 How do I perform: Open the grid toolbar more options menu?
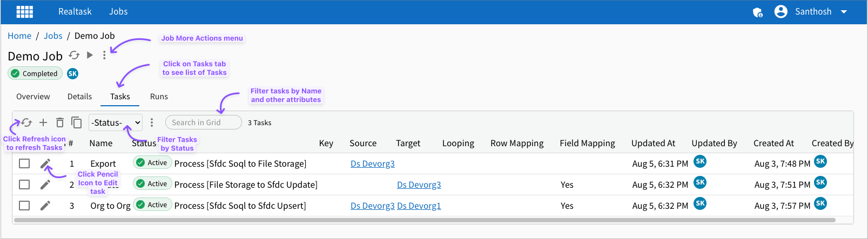tap(152, 122)
